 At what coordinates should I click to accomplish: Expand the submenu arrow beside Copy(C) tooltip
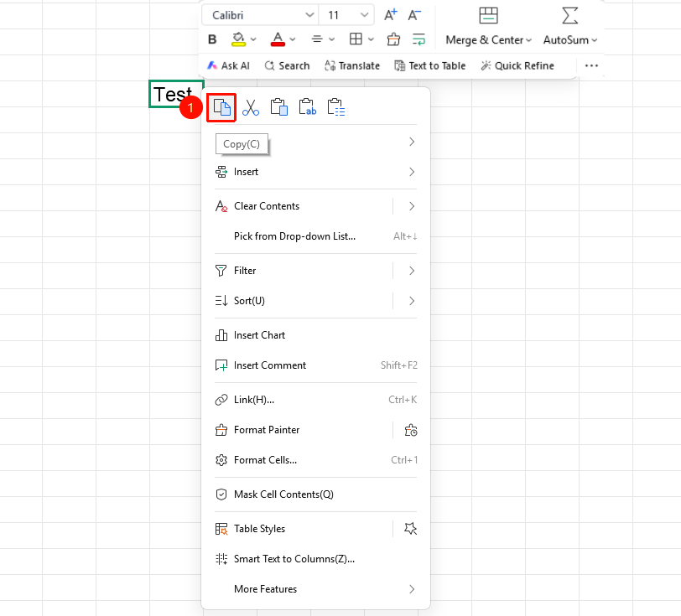pos(411,142)
